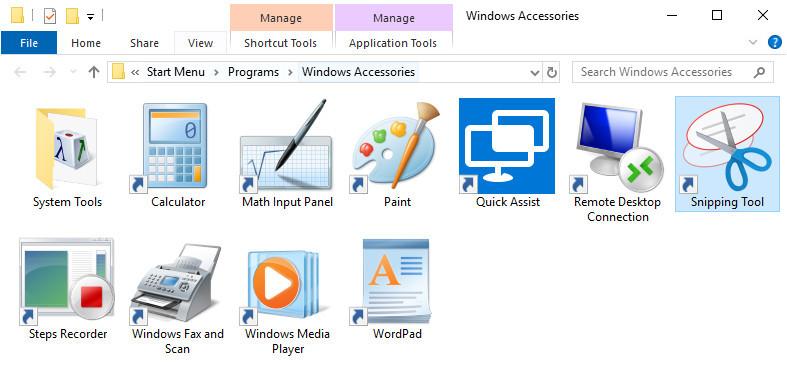The width and height of the screenshot is (787, 365).
Task: Click the Windows Media Player label
Action: point(287,341)
